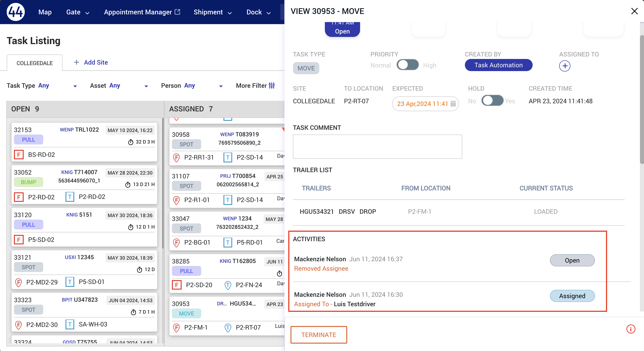The width and height of the screenshot is (644, 351).
Task: Open the Person Any dropdown
Action: [221, 86]
